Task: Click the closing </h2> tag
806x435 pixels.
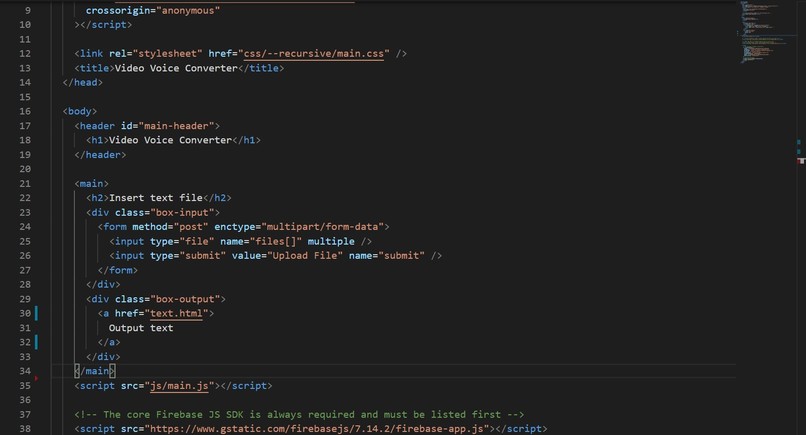Action: click(217, 198)
